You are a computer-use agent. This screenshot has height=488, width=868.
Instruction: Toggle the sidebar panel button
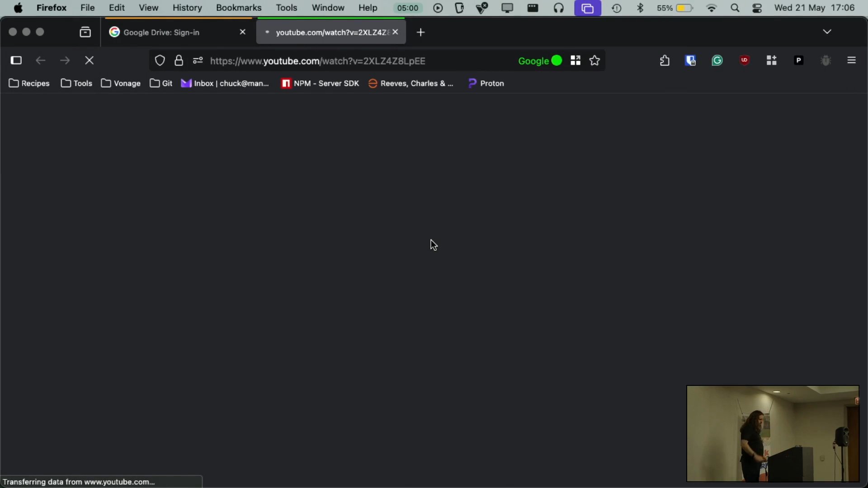(16, 61)
